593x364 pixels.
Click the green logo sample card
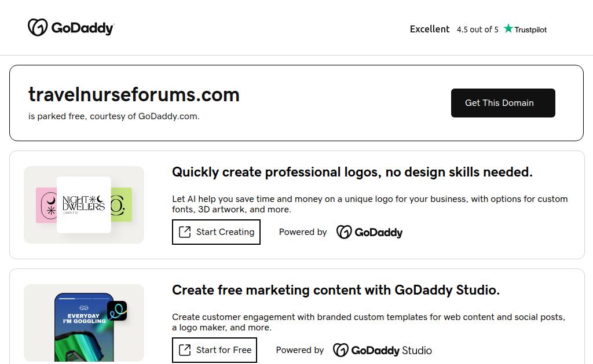point(122,205)
